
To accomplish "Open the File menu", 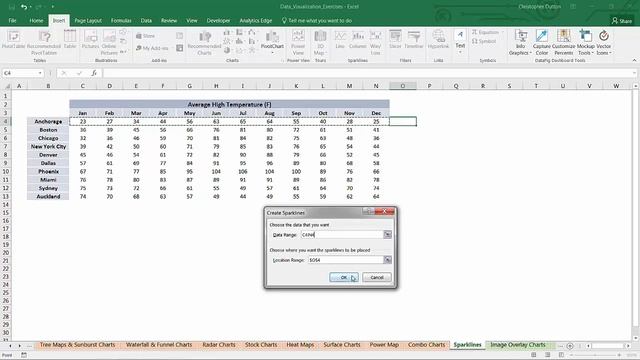I will click(x=12, y=20).
